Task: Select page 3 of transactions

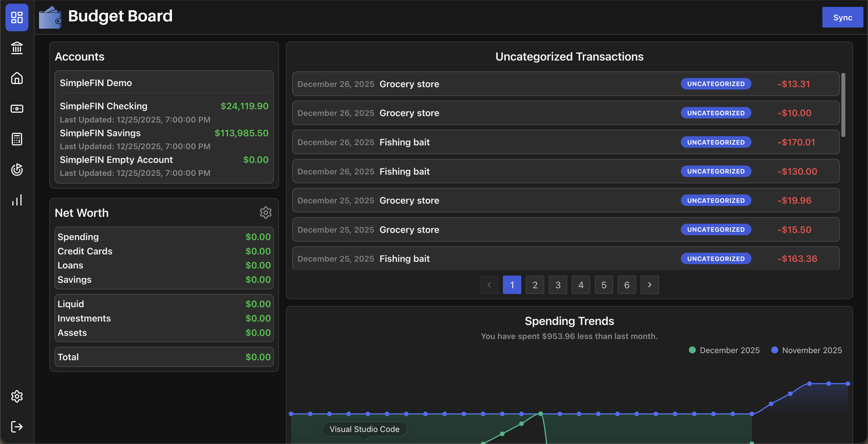Action: click(558, 285)
